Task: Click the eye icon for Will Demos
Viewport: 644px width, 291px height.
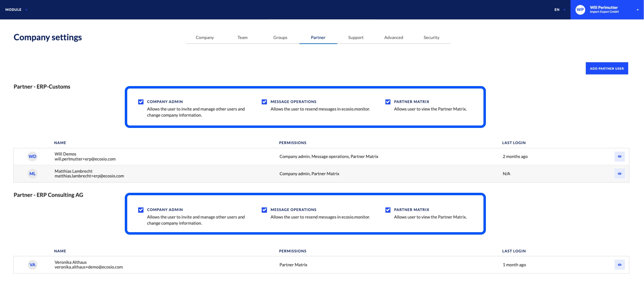Action: (x=619, y=156)
